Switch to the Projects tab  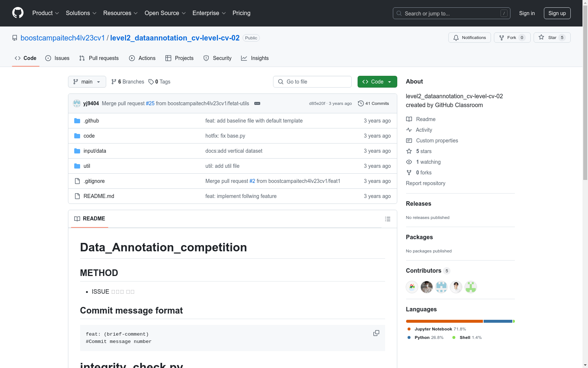click(179, 58)
